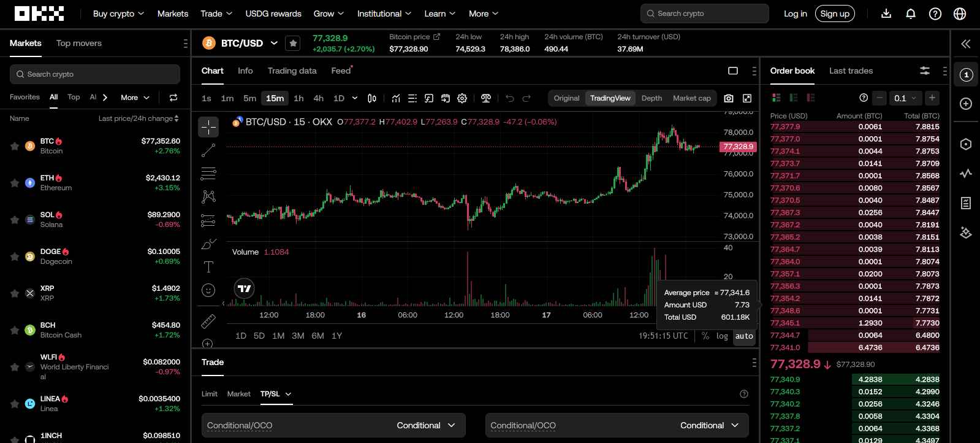Expand the Grow menu

click(329, 13)
